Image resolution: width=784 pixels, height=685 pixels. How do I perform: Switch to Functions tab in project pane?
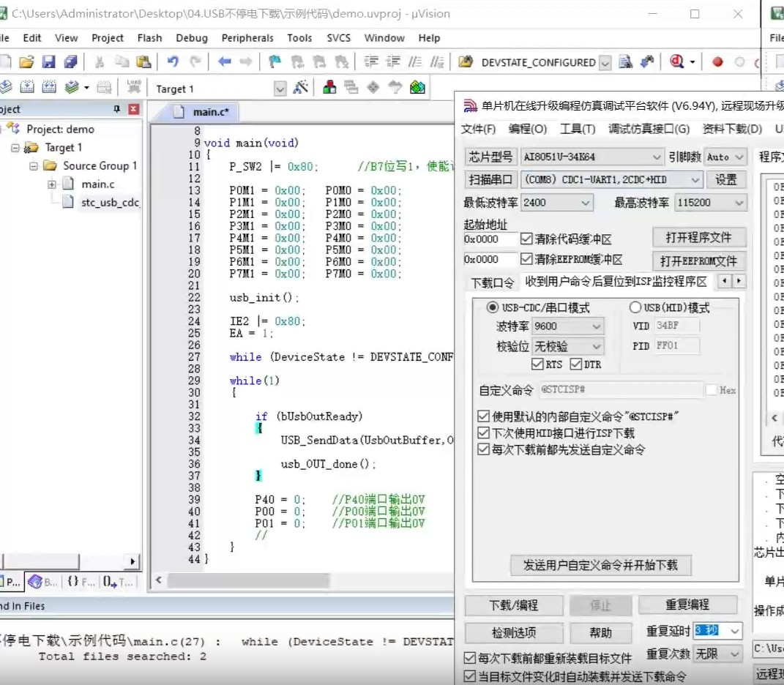80,582
